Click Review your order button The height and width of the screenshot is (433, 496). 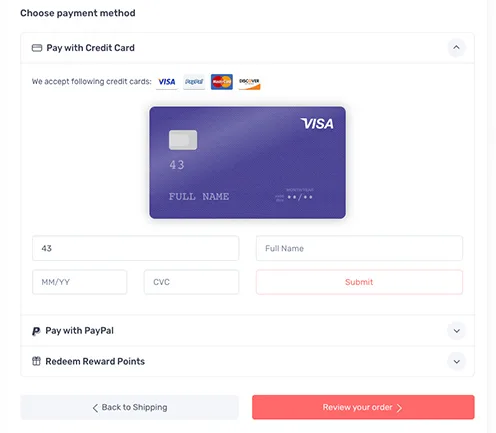363,407
